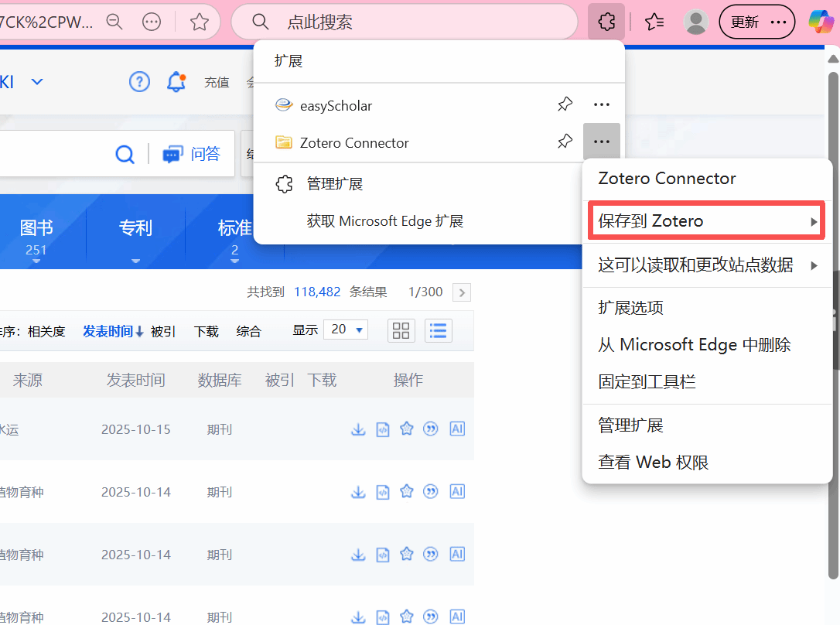Choose 查看 Web 权限

coord(653,463)
